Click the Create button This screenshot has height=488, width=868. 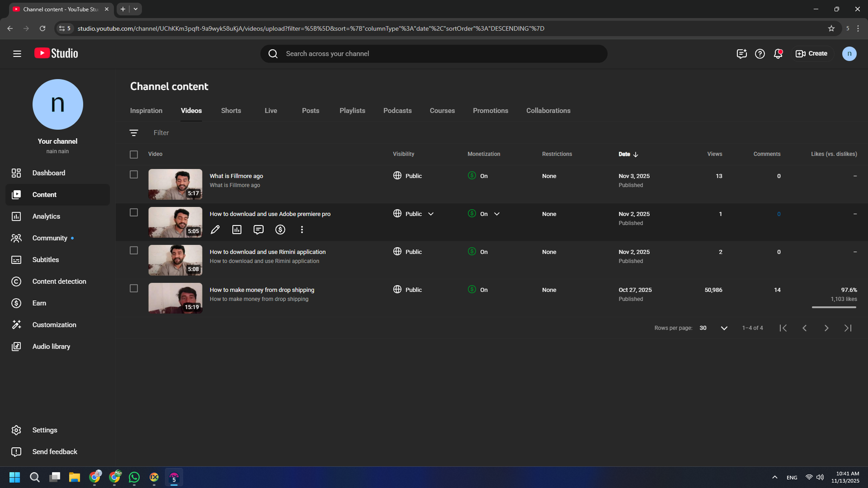(812, 54)
